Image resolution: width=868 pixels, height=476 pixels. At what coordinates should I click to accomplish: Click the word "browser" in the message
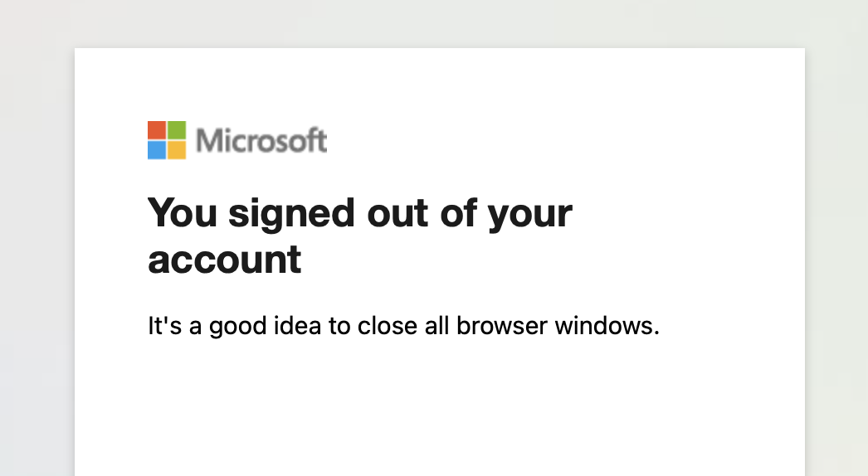click(501, 326)
